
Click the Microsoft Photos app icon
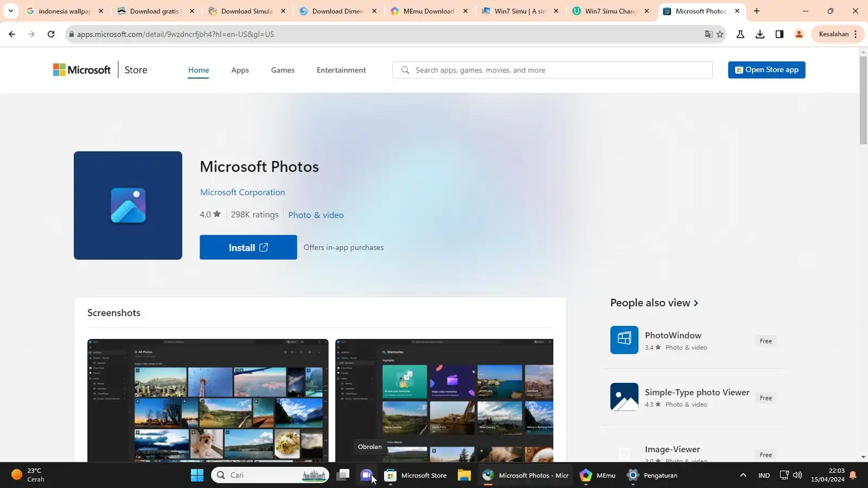(128, 206)
